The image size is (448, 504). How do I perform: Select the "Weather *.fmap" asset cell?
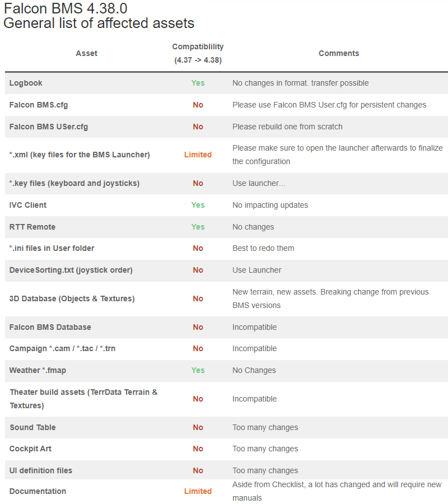pyautogui.click(x=38, y=370)
